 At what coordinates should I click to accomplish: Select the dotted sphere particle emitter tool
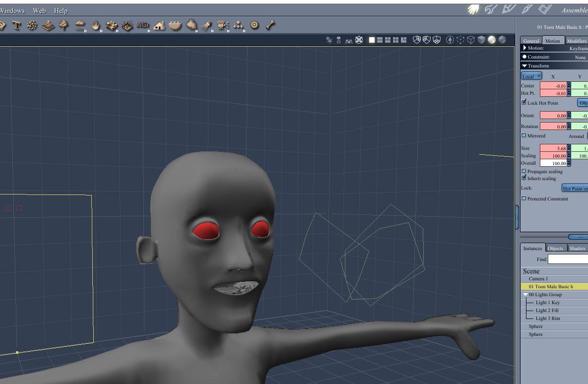(32, 25)
